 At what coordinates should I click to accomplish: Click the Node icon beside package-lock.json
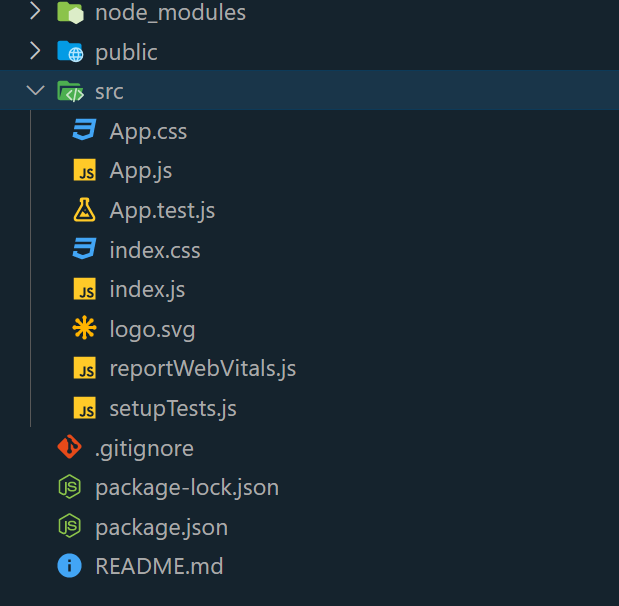coord(70,486)
